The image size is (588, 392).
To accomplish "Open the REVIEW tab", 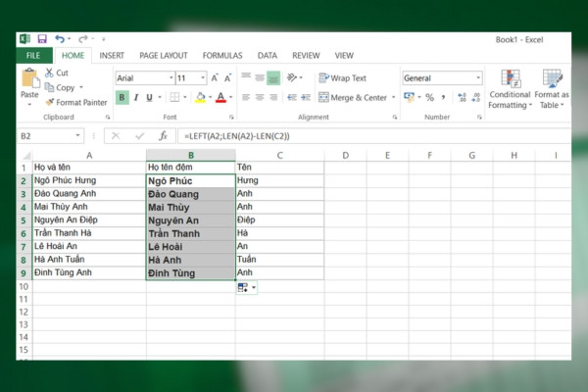I will coord(306,56).
